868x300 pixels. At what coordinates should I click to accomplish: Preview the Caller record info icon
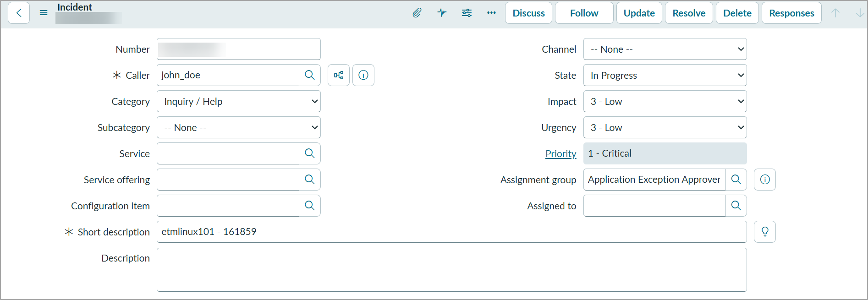(363, 75)
